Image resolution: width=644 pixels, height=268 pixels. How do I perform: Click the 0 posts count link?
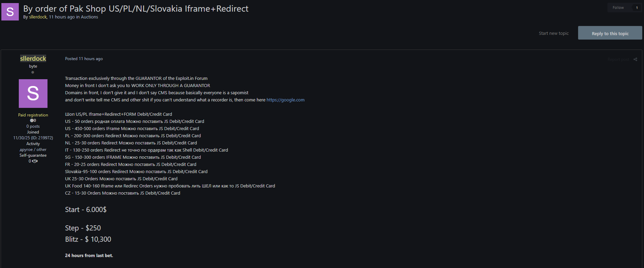click(33, 126)
